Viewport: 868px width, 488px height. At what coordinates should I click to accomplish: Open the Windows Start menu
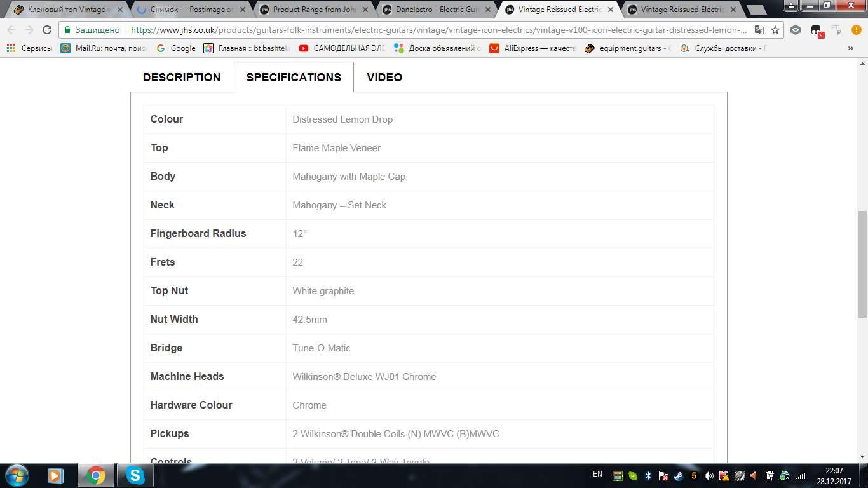pyautogui.click(x=16, y=475)
